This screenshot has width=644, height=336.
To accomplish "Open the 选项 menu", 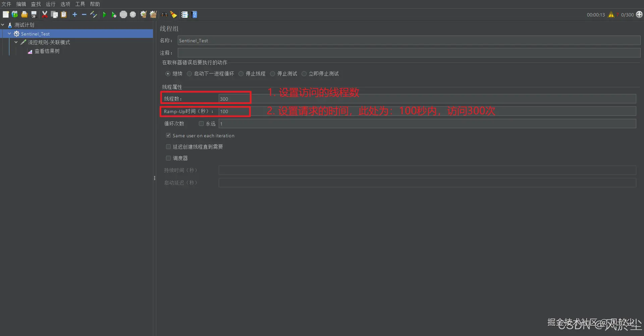I will click(x=65, y=4).
